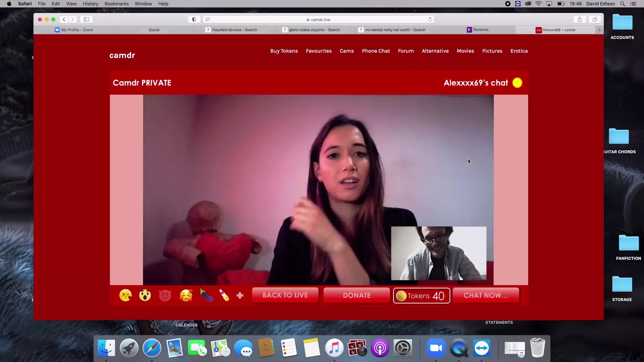The height and width of the screenshot is (362, 644).
Task: Open the History menu
Action: [91, 4]
